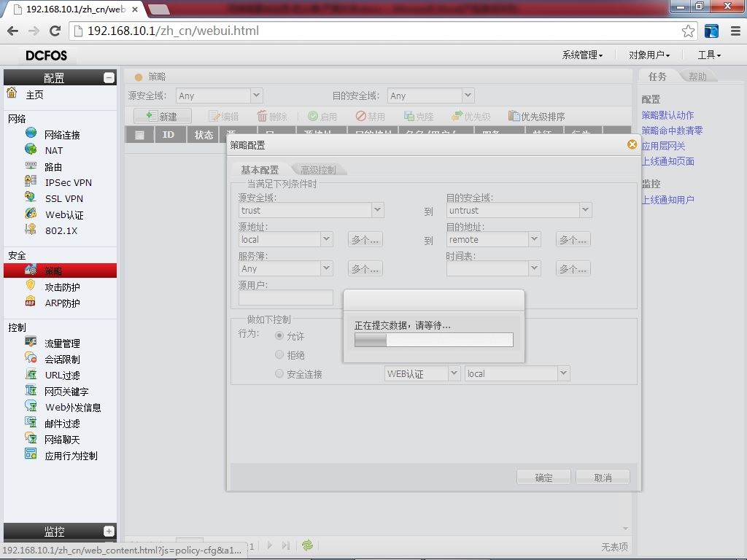Expand the 源安全域 trust dropdown
The image size is (747, 560).
[x=377, y=209]
